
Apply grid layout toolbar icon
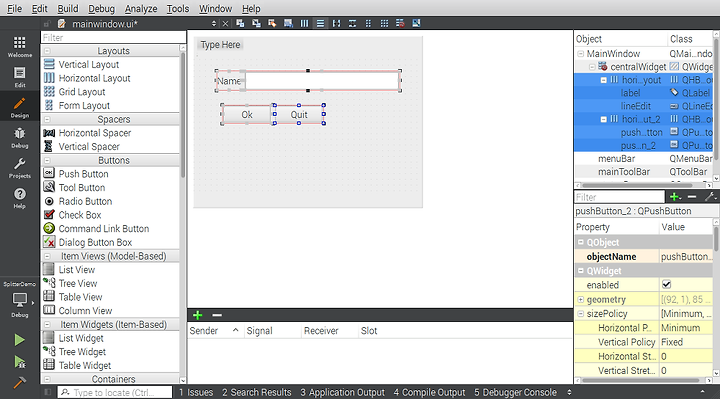coord(384,23)
